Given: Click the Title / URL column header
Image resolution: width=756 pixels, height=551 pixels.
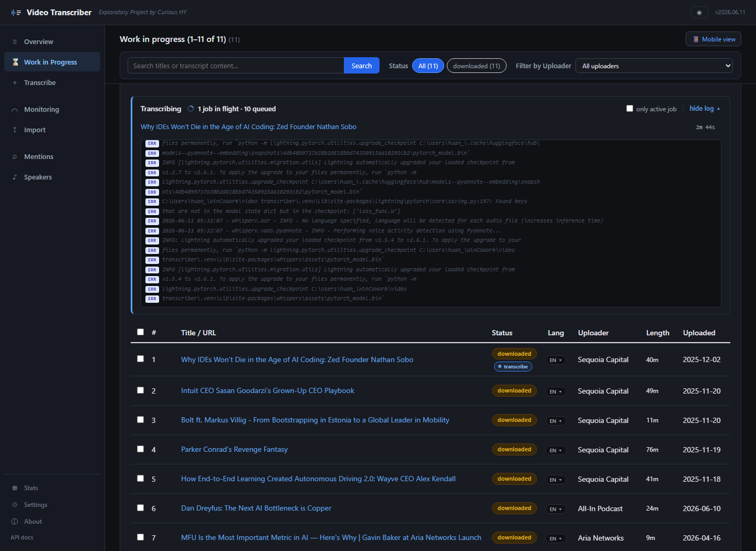Looking at the screenshot, I should pyautogui.click(x=198, y=333).
